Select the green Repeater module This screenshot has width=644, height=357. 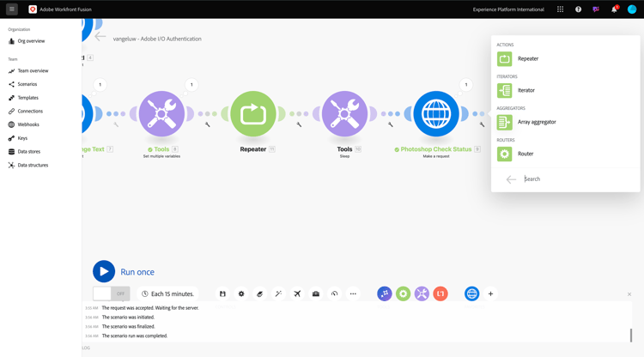[x=253, y=113]
